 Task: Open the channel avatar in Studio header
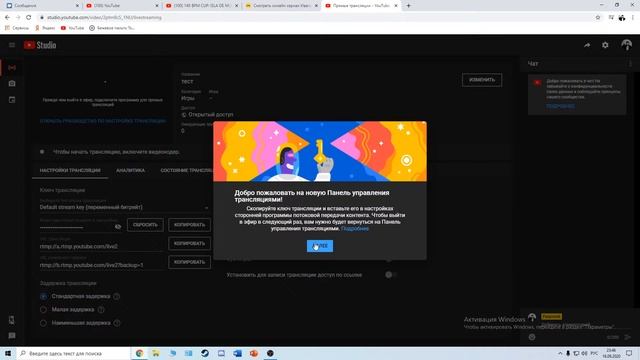[626, 45]
